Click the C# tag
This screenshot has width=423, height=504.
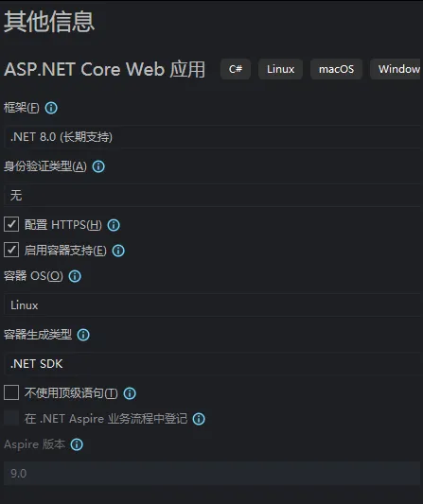pos(236,69)
